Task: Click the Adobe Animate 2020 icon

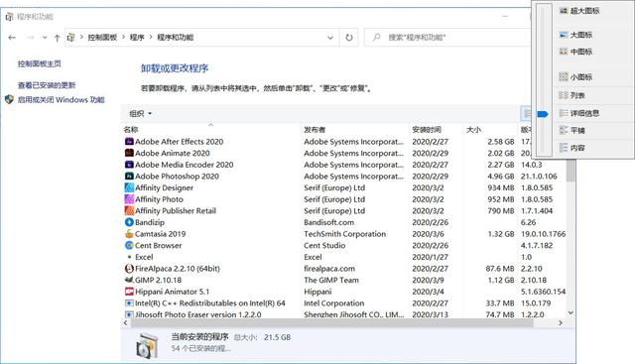Action: [129, 153]
